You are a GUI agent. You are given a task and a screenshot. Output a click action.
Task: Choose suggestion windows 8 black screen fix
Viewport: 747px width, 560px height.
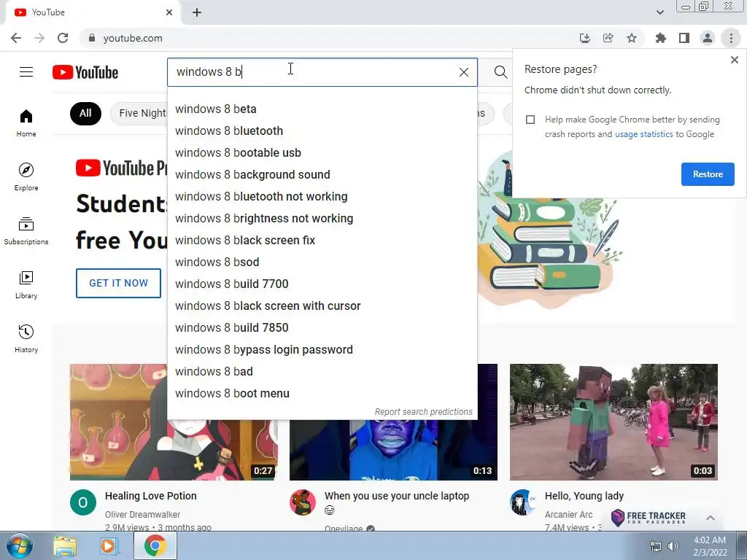tap(322, 241)
